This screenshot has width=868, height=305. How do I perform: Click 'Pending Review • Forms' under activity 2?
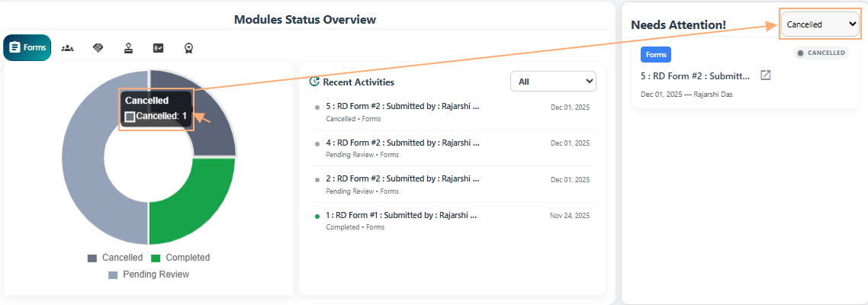[362, 191]
